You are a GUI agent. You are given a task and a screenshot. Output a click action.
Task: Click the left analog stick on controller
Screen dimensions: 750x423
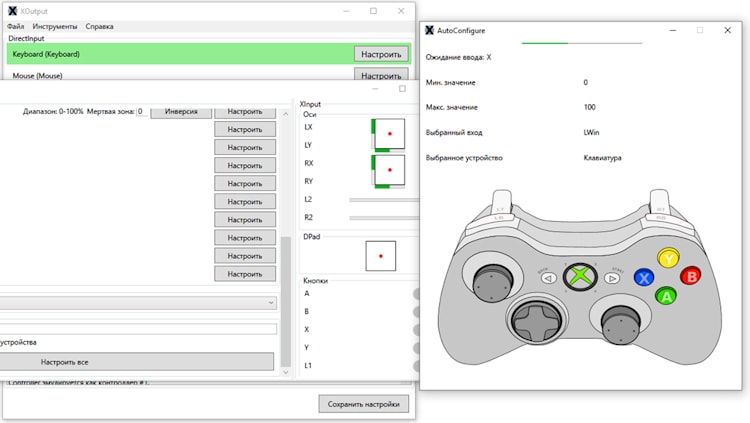493,281
